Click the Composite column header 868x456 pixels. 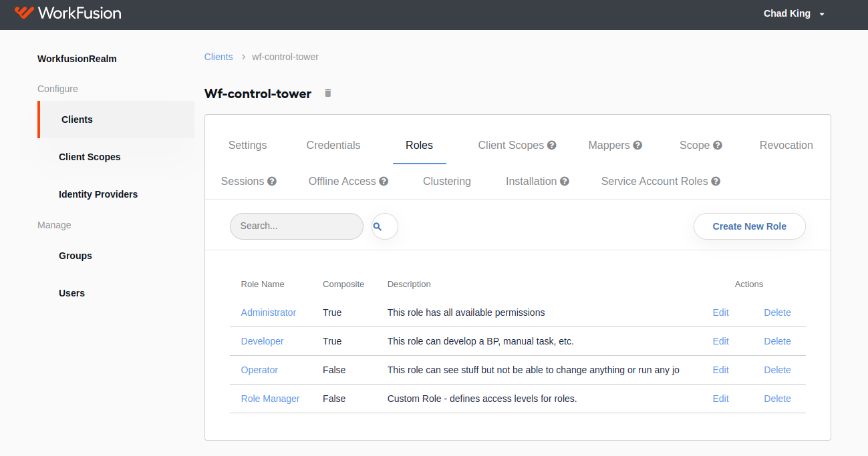pos(343,284)
